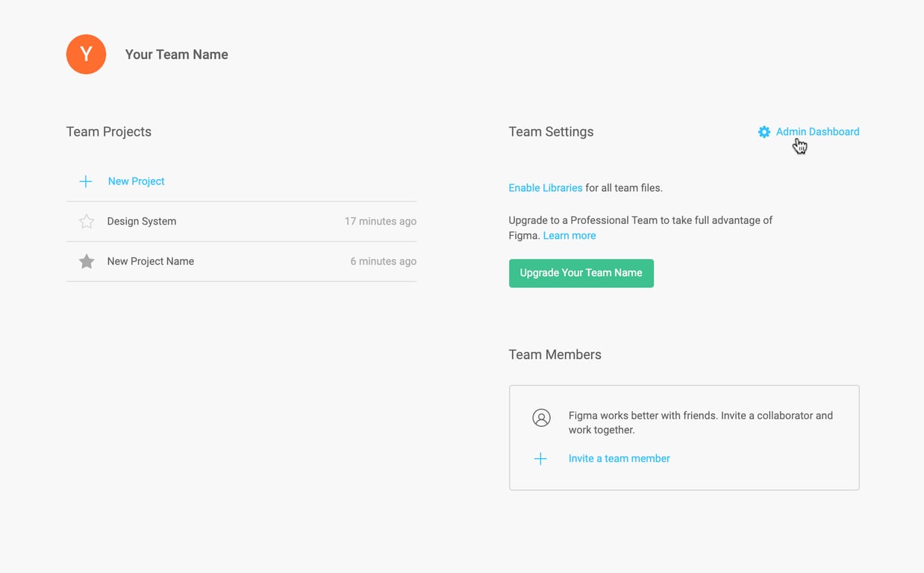Follow the Learn more link

pyautogui.click(x=569, y=236)
